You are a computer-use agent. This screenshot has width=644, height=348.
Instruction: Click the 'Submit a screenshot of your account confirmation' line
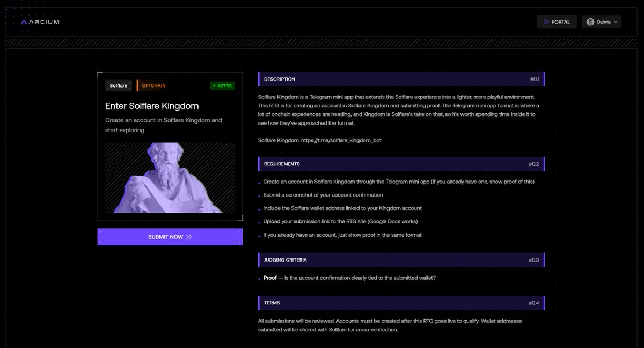[x=323, y=195]
